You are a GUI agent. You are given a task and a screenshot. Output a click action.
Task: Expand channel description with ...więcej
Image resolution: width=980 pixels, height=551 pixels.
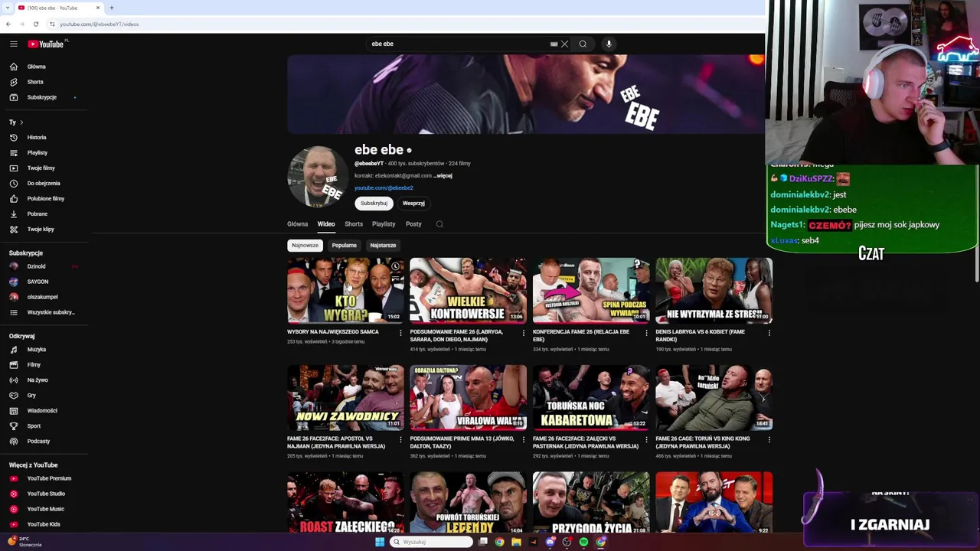coord(443,176)
